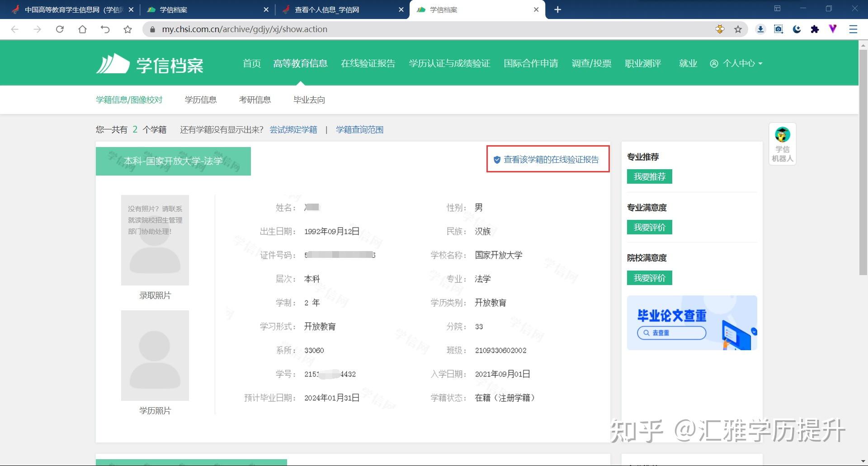Viewport: 868px width, 466px height.
Task: Click the bee icon in the address bar
Action: (x=720, y=29)
